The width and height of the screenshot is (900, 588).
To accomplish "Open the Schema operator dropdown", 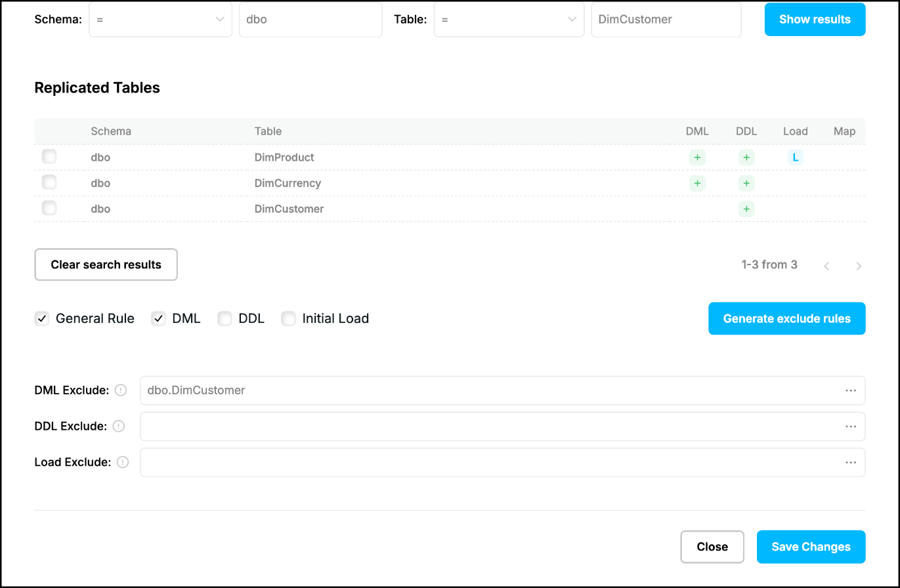I will coord(160,20).
